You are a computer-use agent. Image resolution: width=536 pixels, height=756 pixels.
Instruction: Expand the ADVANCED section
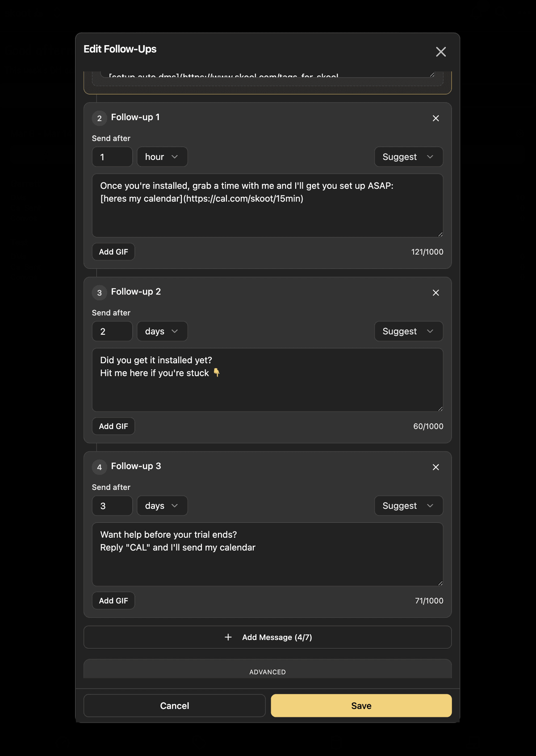267,672
